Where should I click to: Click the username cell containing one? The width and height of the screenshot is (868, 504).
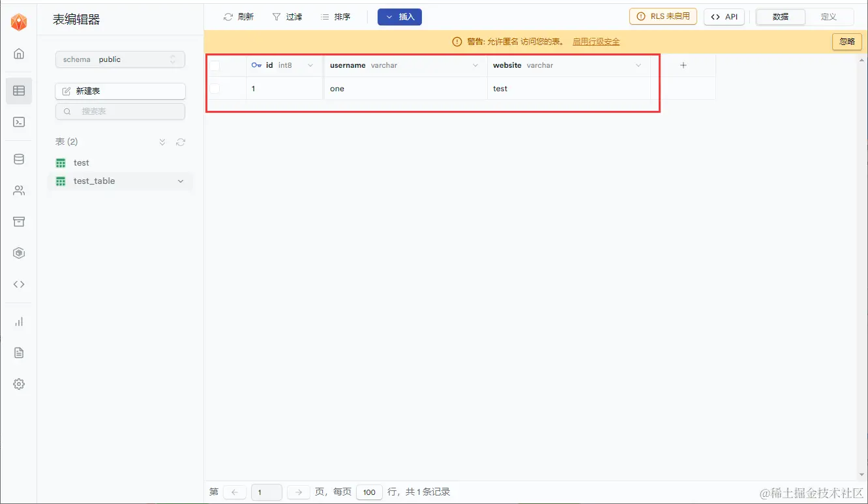tap(406, 89)
